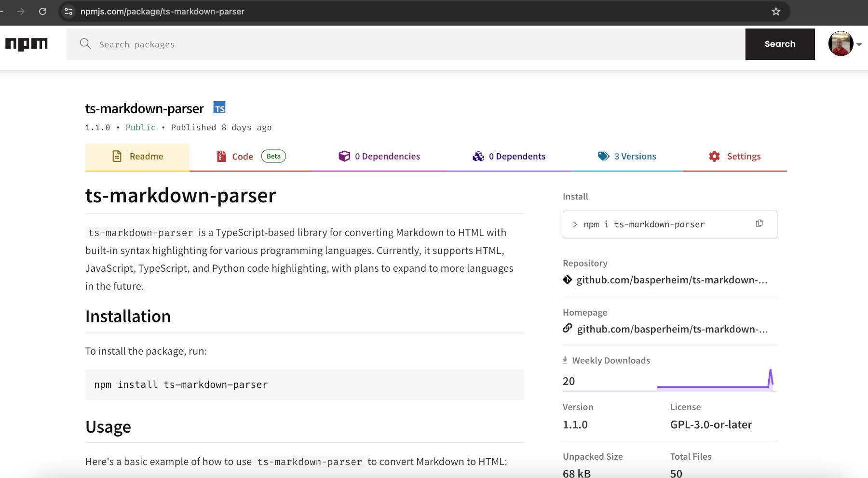The width and height of the screenshot is (868, 478).
Task: Click the package title next to TS badge
Action: tap(144, 108)
